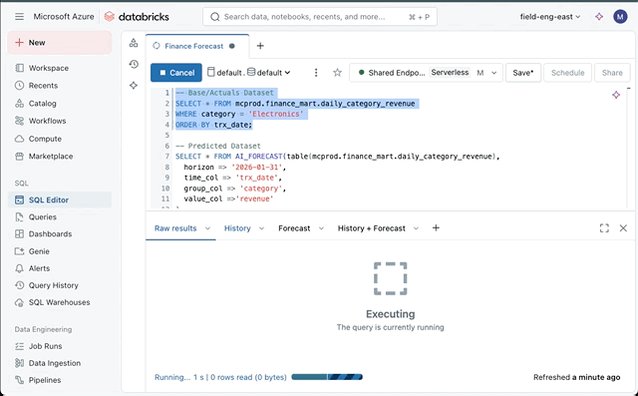Click the 'Electronics' string in editor

click(x=275, y=114)
